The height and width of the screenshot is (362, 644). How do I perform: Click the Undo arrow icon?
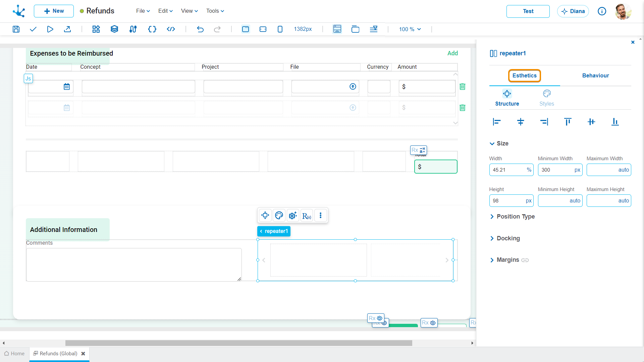point(200,29)
